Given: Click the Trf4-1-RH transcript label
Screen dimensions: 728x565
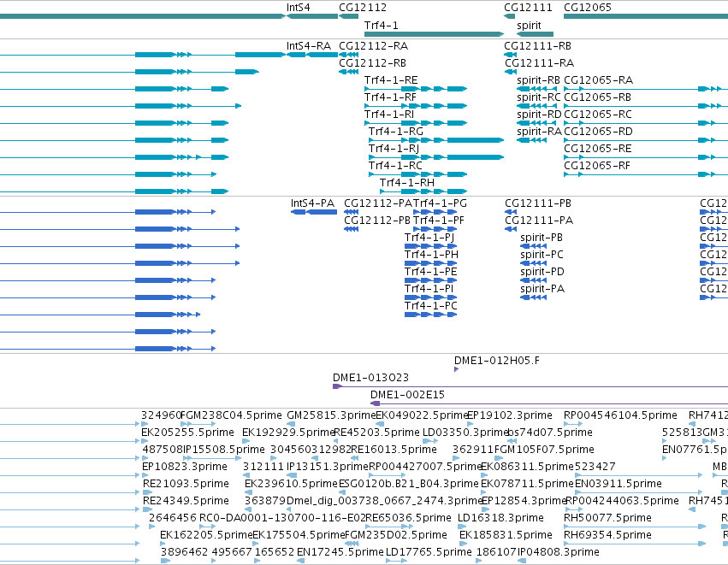Looking at the screenshot, I should [x=407, y=183].
